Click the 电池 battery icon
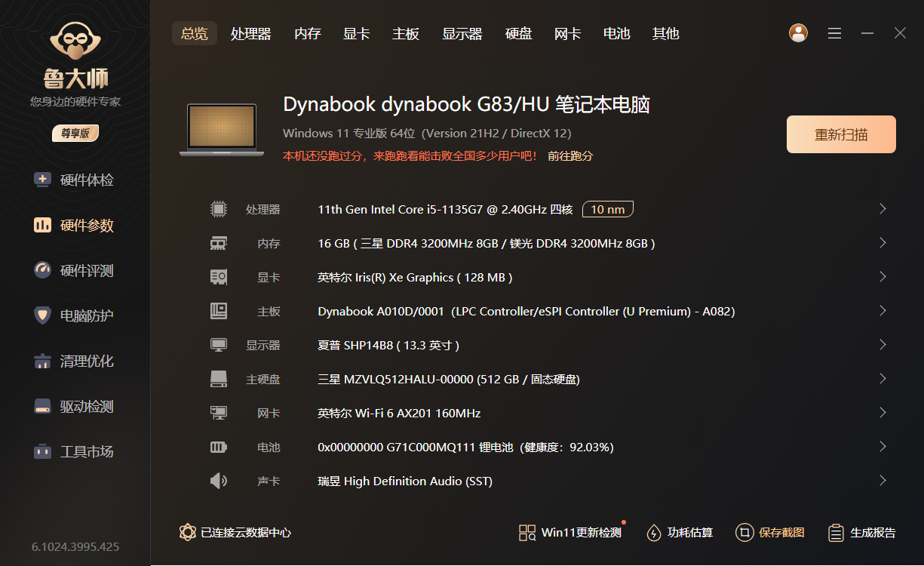The width and height of the screenshot is (924, 566). pos(219,447)
